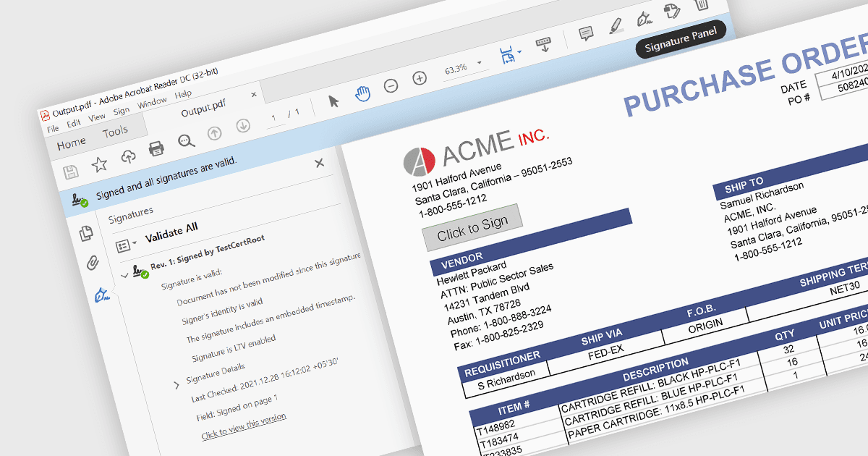
Task: Click the scrolling mode keyboard icon
Action: (x=543, y=45)
